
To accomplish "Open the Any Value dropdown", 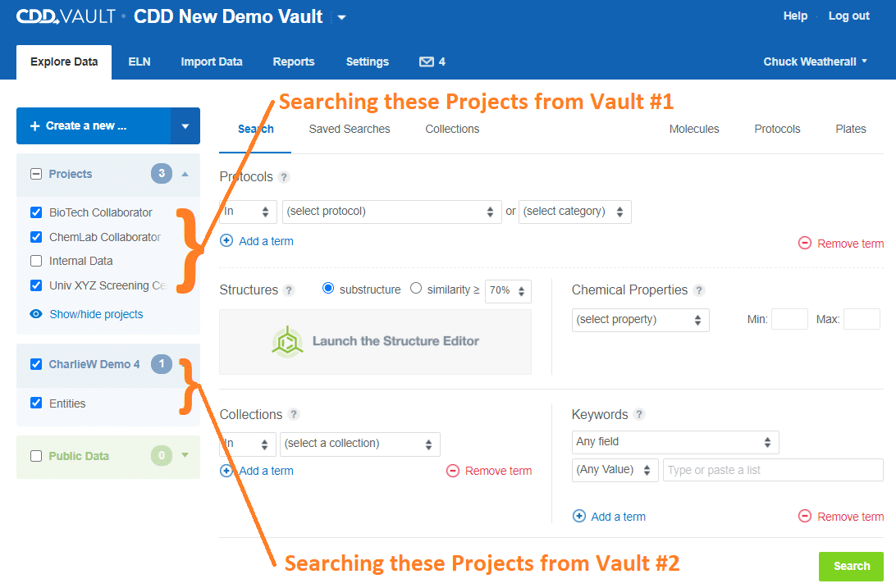I will [615, 471].
